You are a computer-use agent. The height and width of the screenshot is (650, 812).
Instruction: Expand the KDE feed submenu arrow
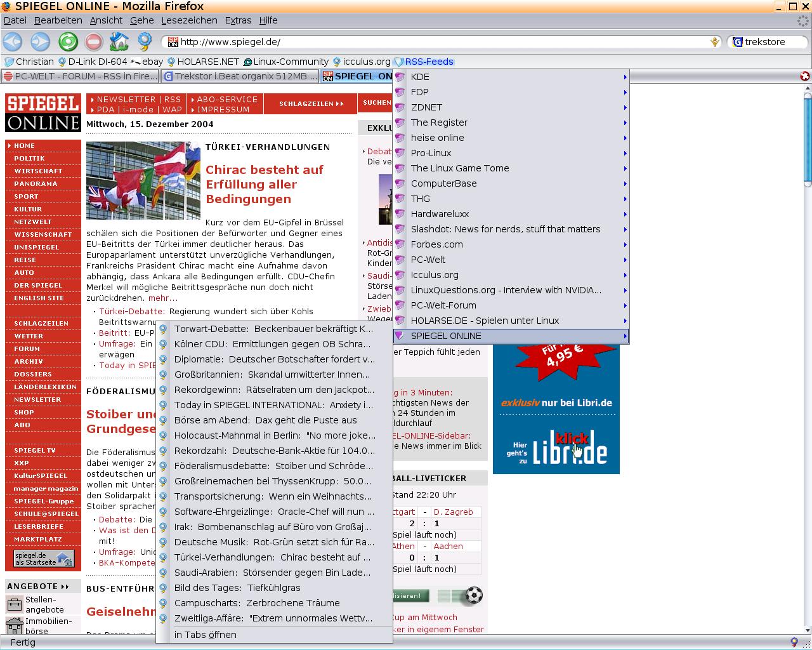click(x=625, y=77)
